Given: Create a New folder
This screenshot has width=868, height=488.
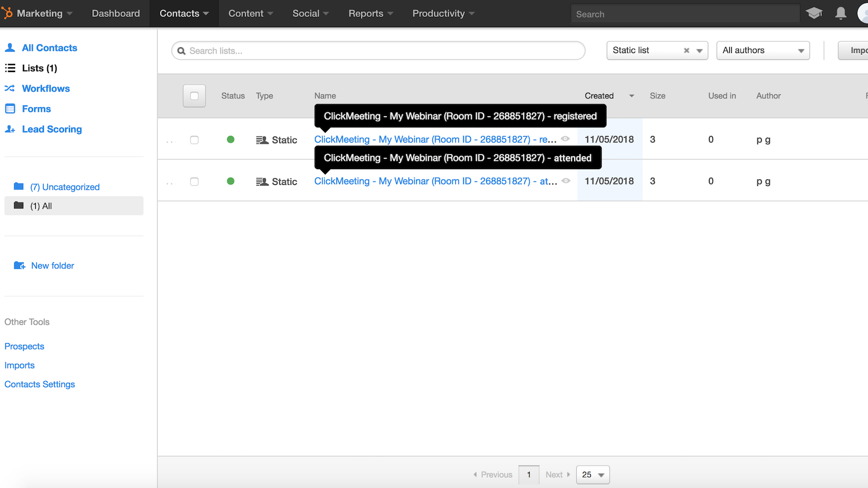Looking at the screenshot, I should (53, 265).
